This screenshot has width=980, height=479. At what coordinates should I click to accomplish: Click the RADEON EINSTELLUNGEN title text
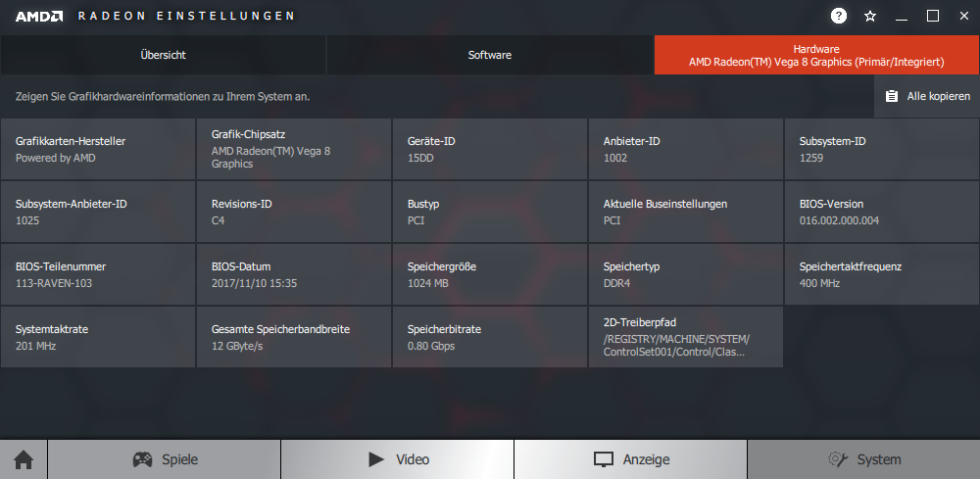click(186, 16)
